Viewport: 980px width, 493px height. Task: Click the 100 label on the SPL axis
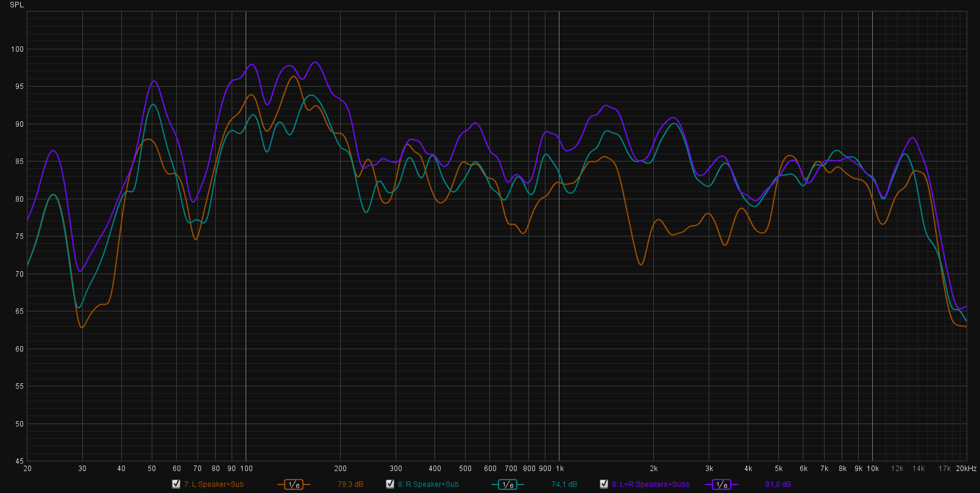[17, 49]
